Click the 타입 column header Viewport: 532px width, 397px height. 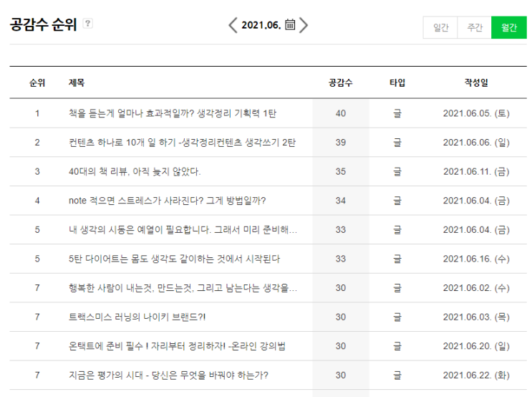[397, 82]
